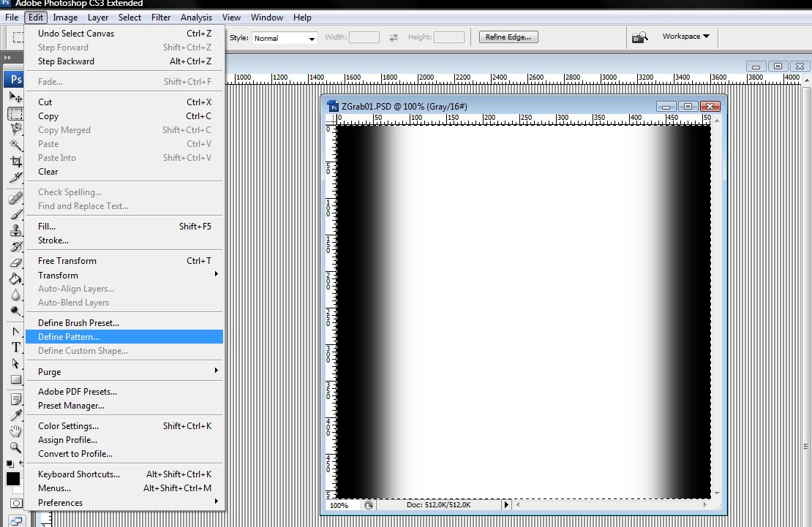This screenshot has height=527, width=812.
Task: Choose the Magic Wand tool
Action: (x=15, y=145)
